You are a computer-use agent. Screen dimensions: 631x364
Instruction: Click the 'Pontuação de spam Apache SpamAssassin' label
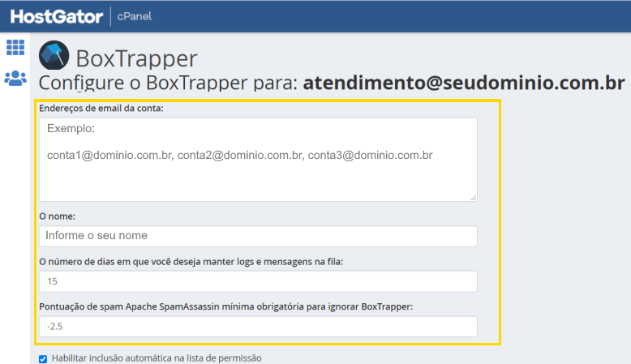click(225, 306)
